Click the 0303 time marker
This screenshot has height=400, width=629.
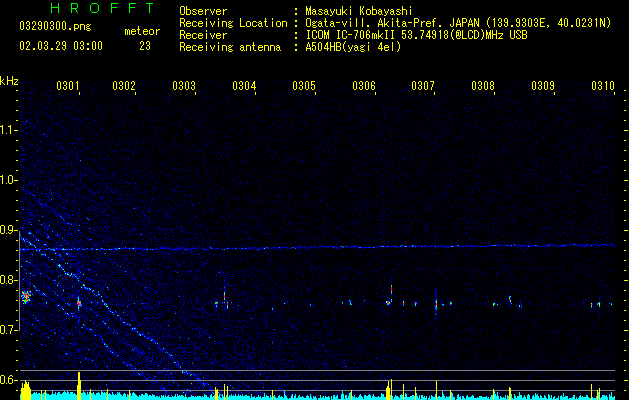184,85
